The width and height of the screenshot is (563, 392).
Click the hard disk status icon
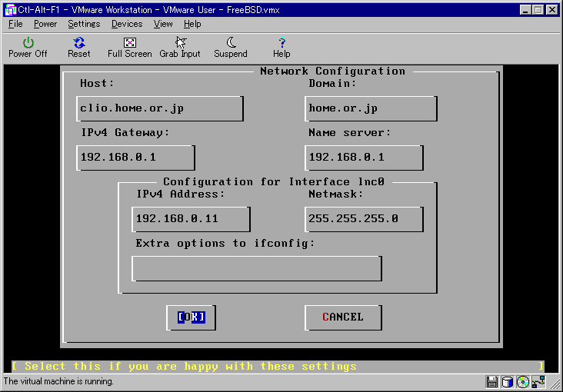(x=507, y=382)
